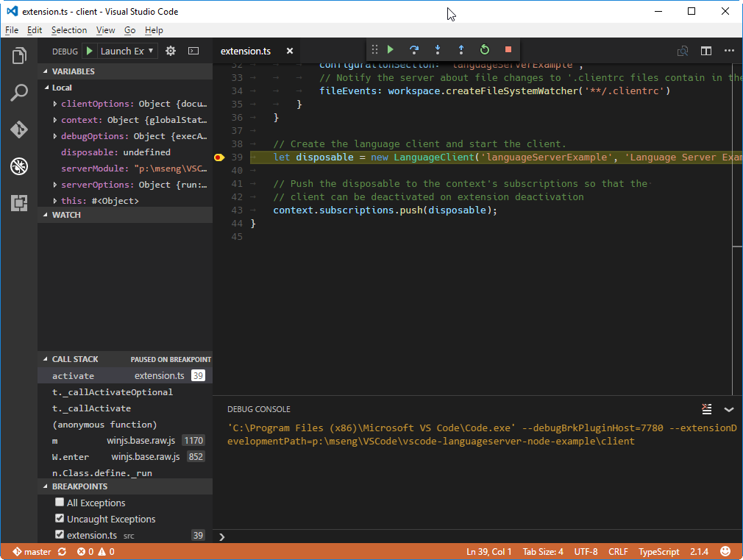
Task: Open launch configuration with the gear icon
Action: pos(170,51)
